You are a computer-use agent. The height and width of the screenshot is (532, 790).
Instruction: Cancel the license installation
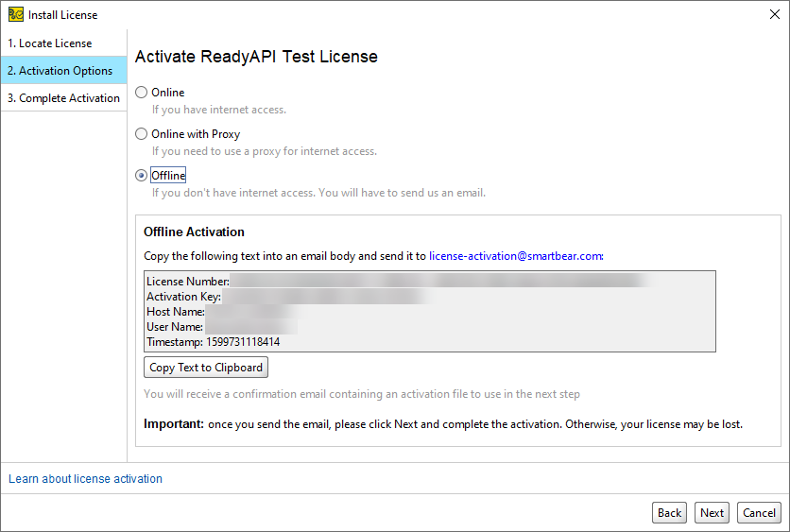[x=759, y=513]
